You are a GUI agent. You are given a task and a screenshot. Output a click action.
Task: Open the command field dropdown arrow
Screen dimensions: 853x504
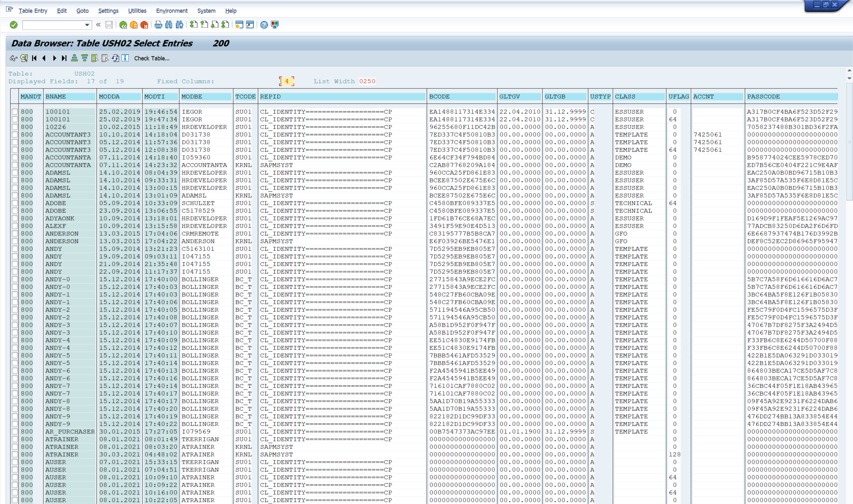(x=87, y=25)
